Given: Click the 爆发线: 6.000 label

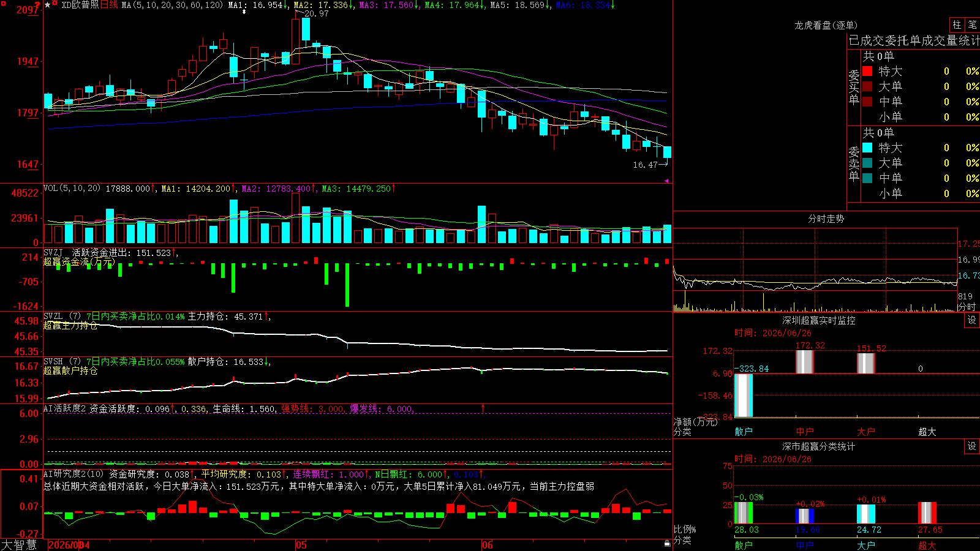Looking at the screenshot, I should pos(381,409).
